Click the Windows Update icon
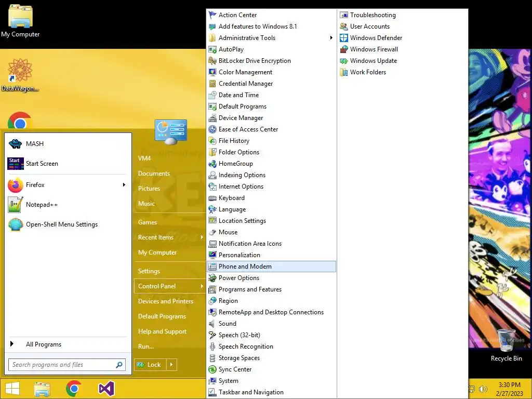This screenshot has width=532, height=399. coord(344,61)
